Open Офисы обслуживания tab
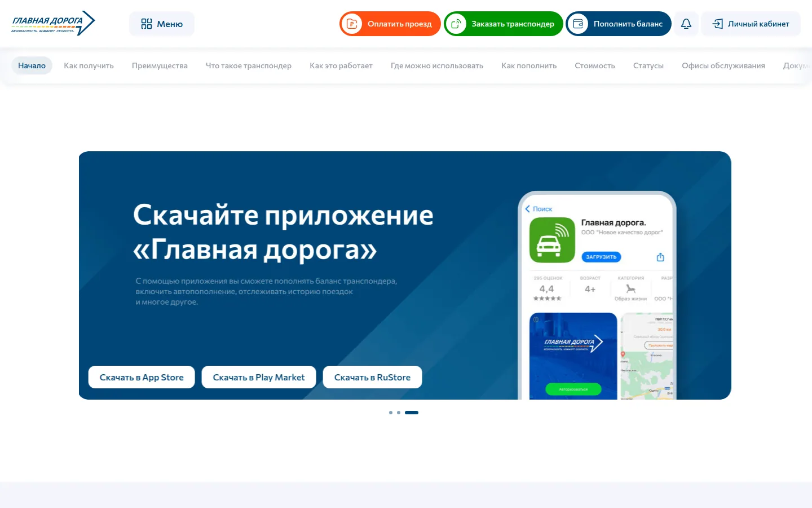 [x=723, y=65]
